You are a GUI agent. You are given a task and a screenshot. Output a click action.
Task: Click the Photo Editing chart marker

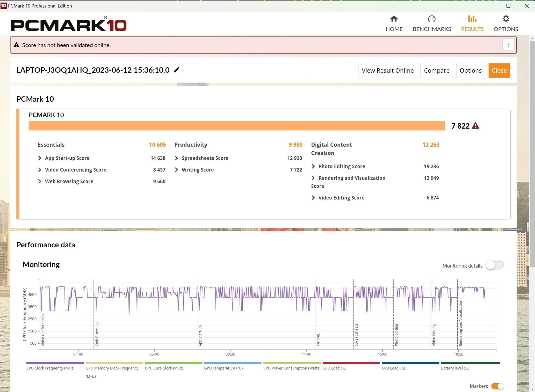[x=396, y=335]
